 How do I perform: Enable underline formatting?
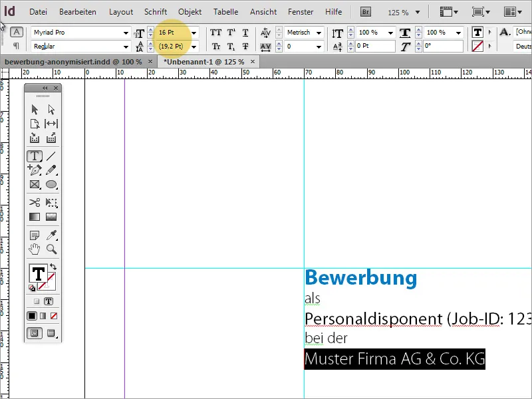(x=245, y=32)
